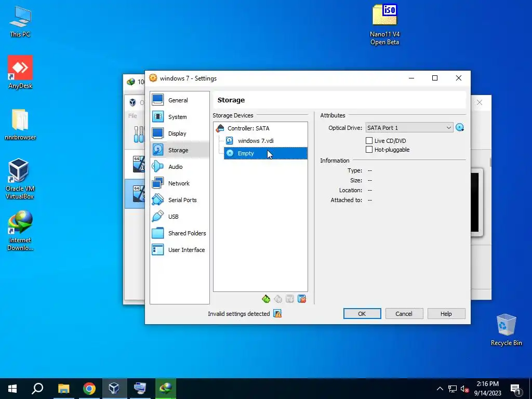Click the remove attachment icon
This screenshot has height=399, width=532.
(302, 299)
